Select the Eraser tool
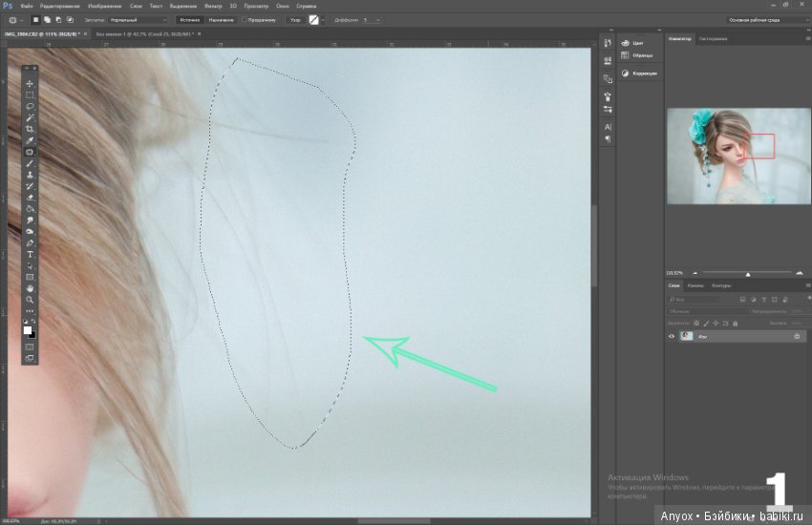This screenshot has width=812, height=525. click(x=30, y=198)
